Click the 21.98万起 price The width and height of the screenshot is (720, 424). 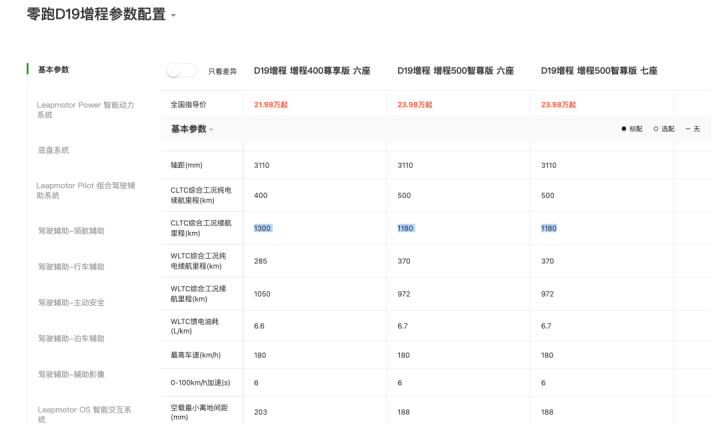tap(270, 105)
